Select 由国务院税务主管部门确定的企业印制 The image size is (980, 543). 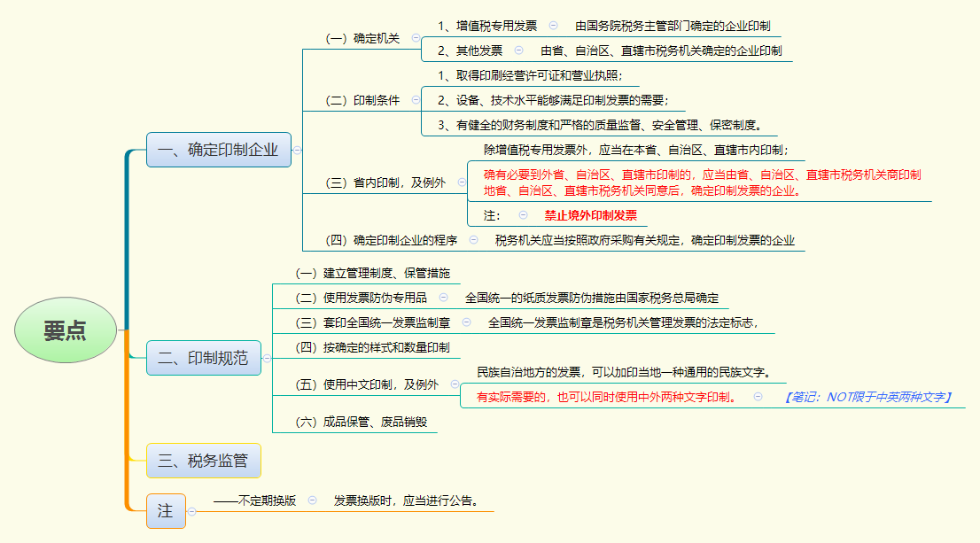pyautogui.click(x=673, y=26)
